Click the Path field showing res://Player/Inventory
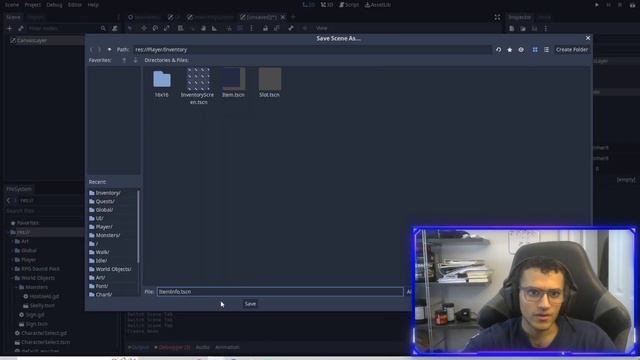Viewport: 640px width, 360px height. [312, 50]
